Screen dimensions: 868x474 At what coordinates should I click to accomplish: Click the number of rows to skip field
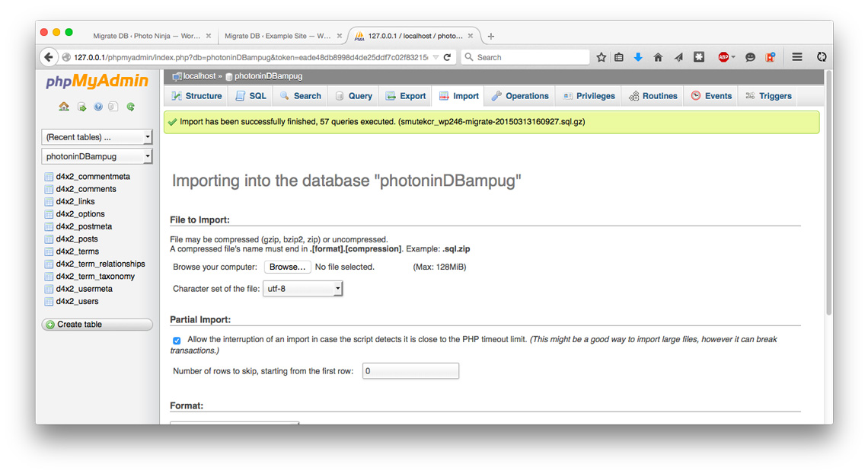coord(410,371)
